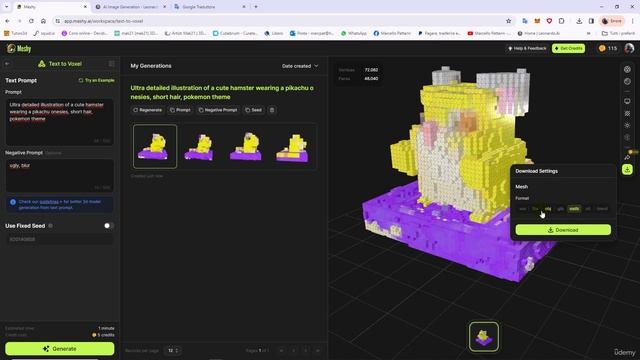Click the sun lighting viewer icon
The image size is (640, 360).
(627, 125)
